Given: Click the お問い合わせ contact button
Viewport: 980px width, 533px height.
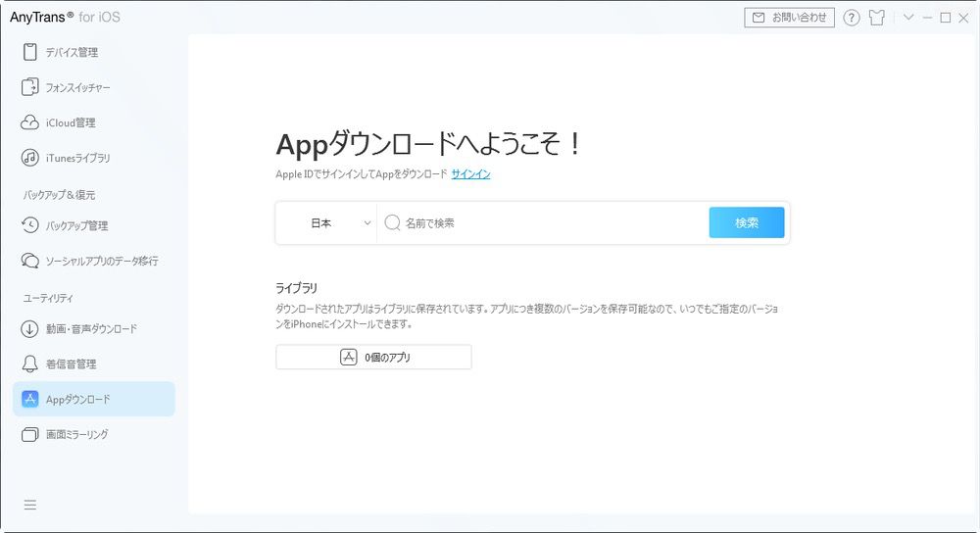Looking at the screenshot, I should 789,18.
